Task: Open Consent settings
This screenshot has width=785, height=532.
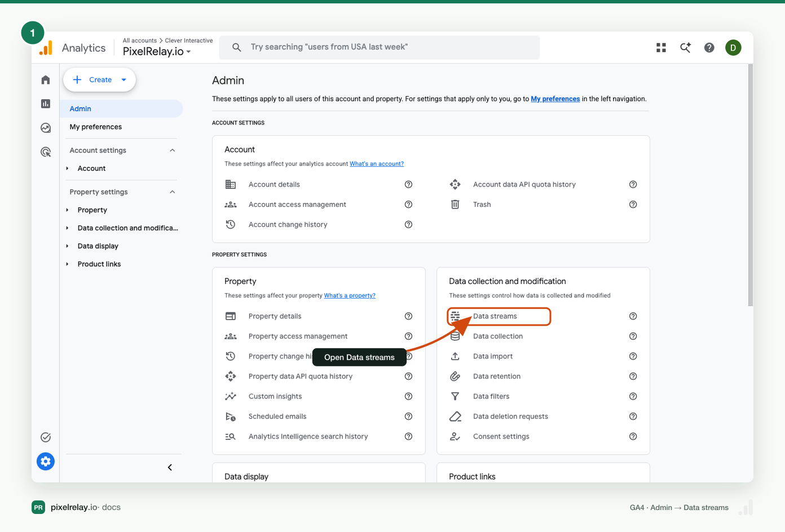Action: 501,436
